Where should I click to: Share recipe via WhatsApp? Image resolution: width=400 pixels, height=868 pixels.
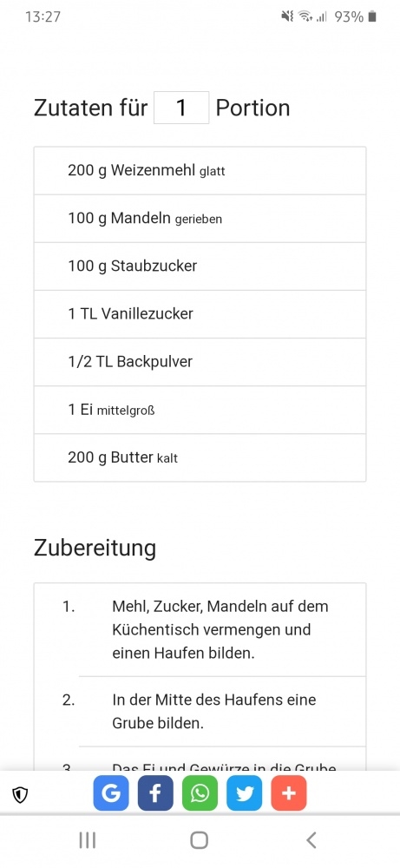click(200, 793)
